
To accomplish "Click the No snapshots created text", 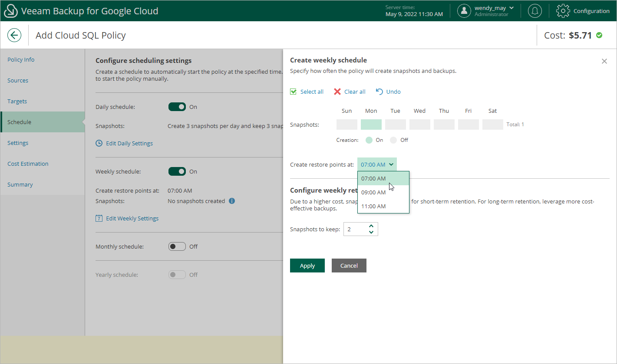I will tap(196, 201).
